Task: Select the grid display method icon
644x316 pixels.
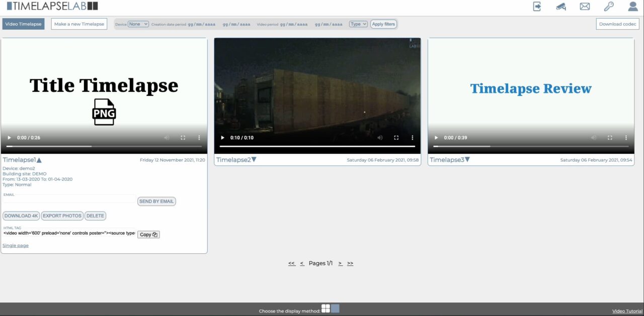Action: [x=326, y=308]
